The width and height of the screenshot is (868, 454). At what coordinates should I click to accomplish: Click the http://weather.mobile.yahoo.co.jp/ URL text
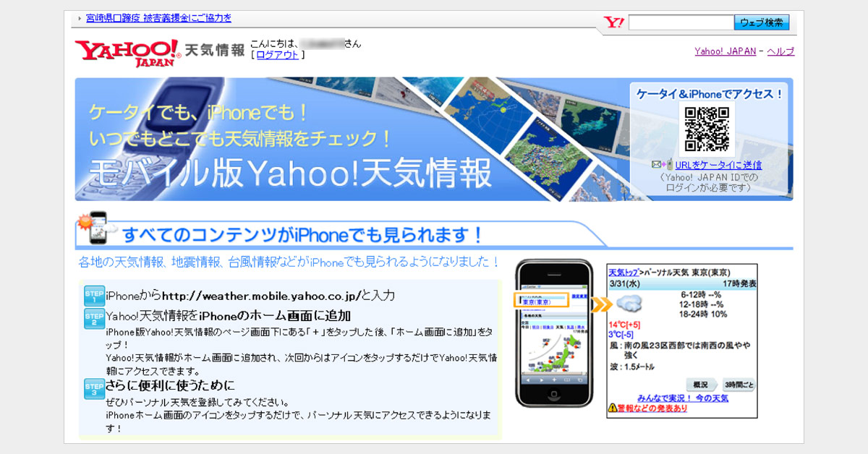tap(261, 296)
